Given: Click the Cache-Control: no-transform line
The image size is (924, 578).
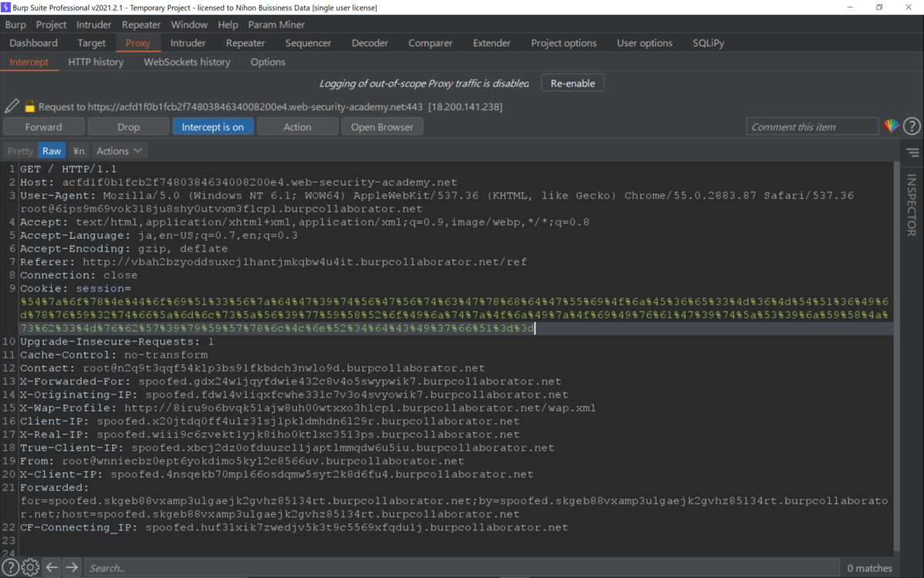Looking at the screenshot, I should pos(114,355).
